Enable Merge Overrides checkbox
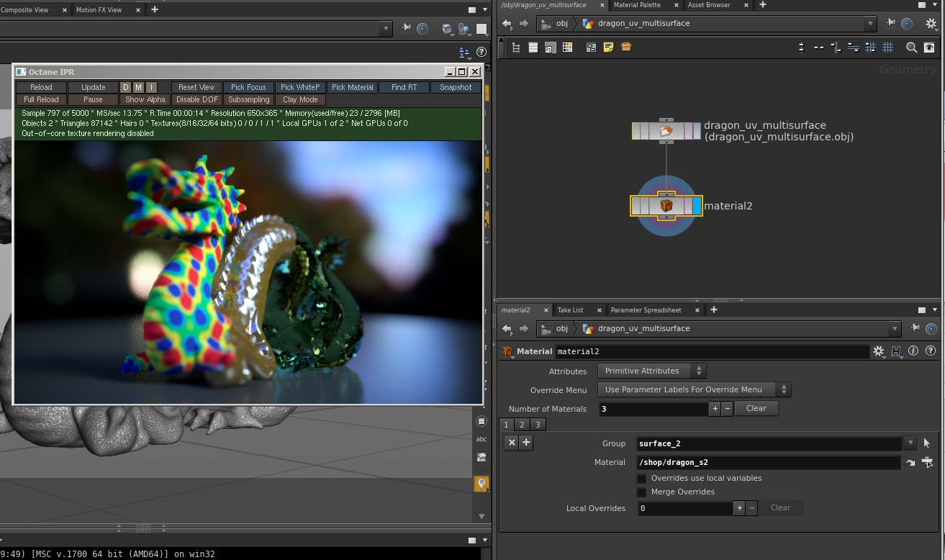The width and height of the screenshot is (945, 560). (x=642, y=492)
